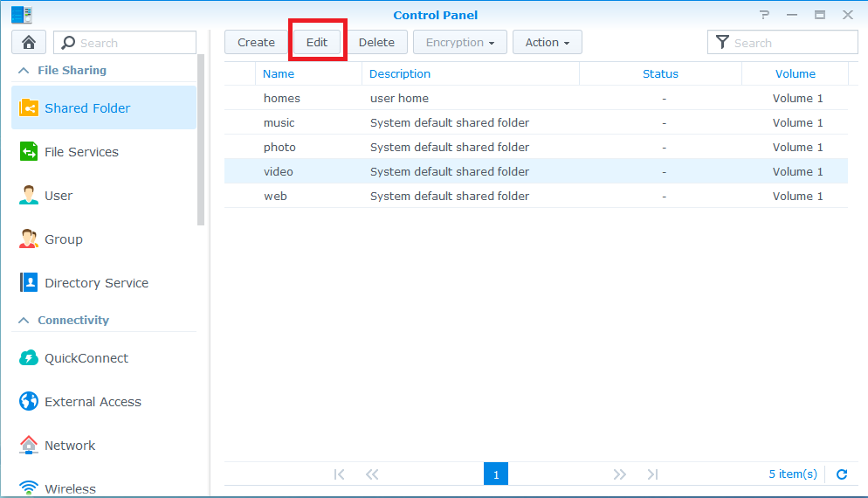Open the Action dropdown menu

[x=547, y=42]
